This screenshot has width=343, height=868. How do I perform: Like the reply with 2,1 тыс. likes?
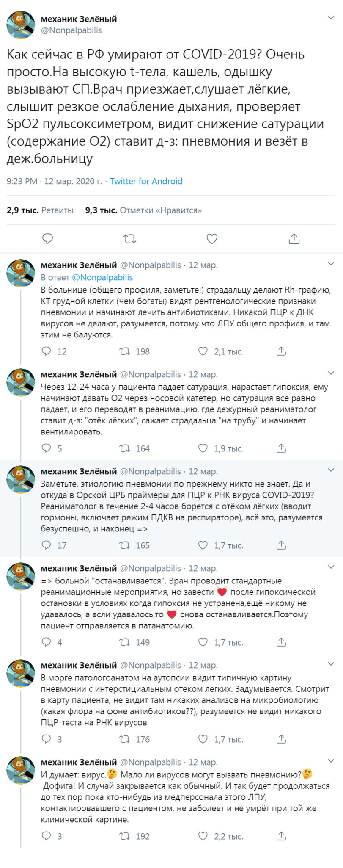(203, 351)
